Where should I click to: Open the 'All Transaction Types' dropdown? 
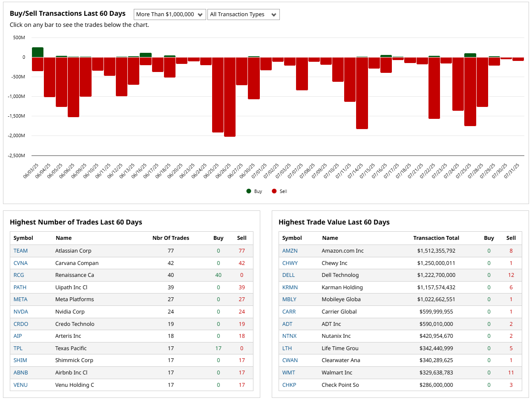pyautogui.click(x=244, y=14)
